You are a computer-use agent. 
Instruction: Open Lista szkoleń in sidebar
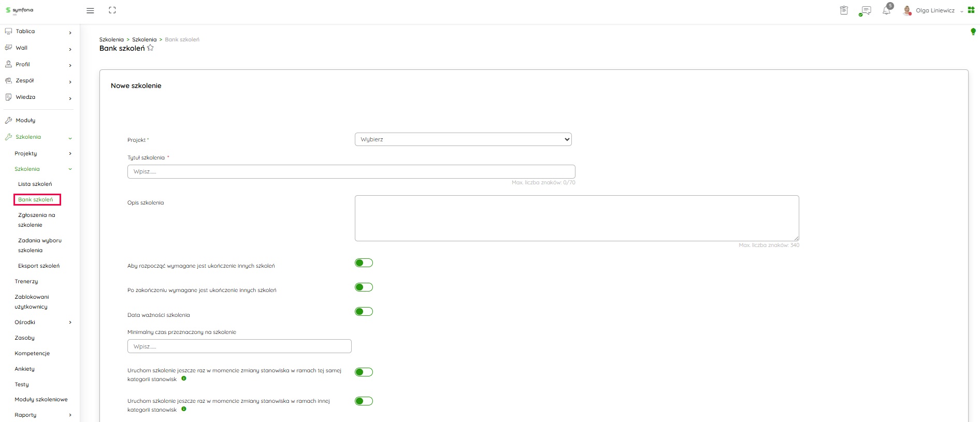coord(35,184)
